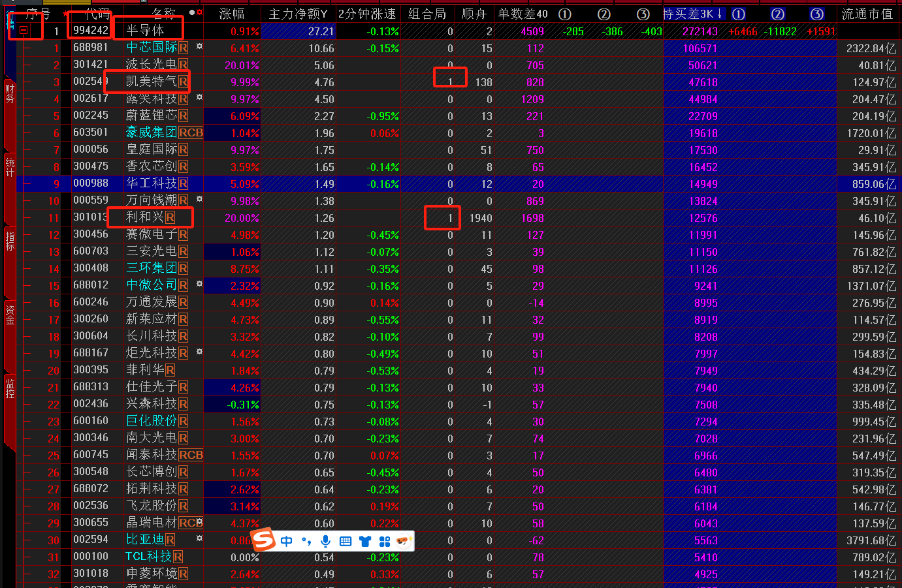This screenshot has height=588, width=902.
Task: Open the Sogou soft keyboard icon
Action: pyautogui.click(x=345, y=541)
